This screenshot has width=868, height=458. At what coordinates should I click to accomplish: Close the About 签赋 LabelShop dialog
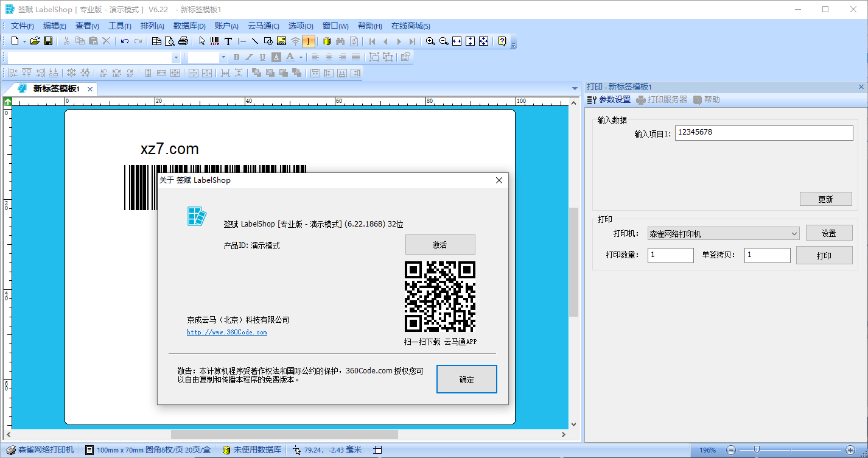(x=499, y=180)
